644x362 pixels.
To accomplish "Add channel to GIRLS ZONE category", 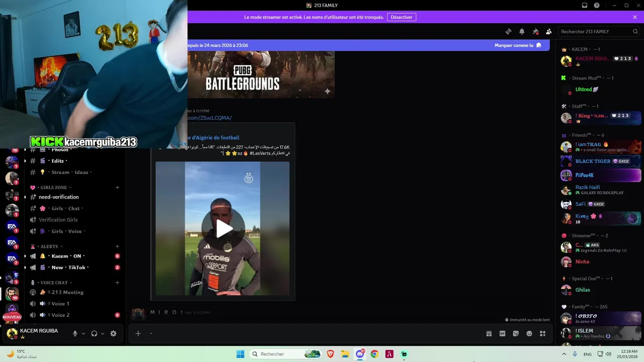I will (117, 188).
